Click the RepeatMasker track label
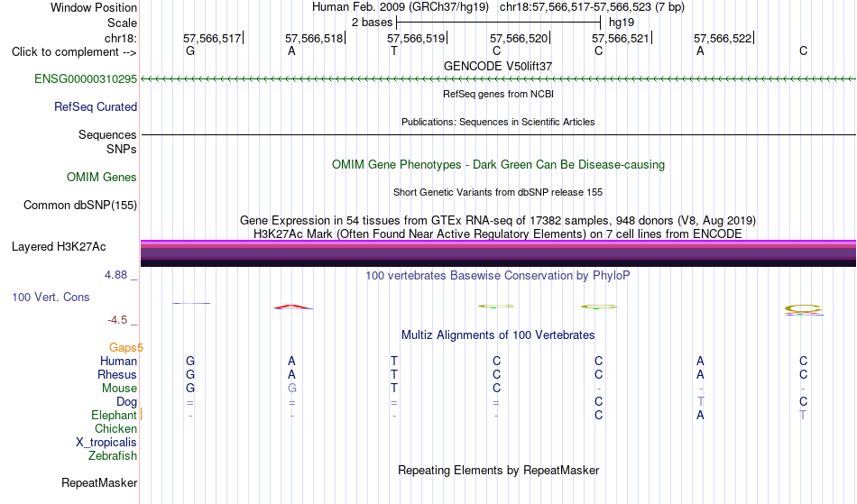Viewport: 857px width, 504px height. coord(99,483)
